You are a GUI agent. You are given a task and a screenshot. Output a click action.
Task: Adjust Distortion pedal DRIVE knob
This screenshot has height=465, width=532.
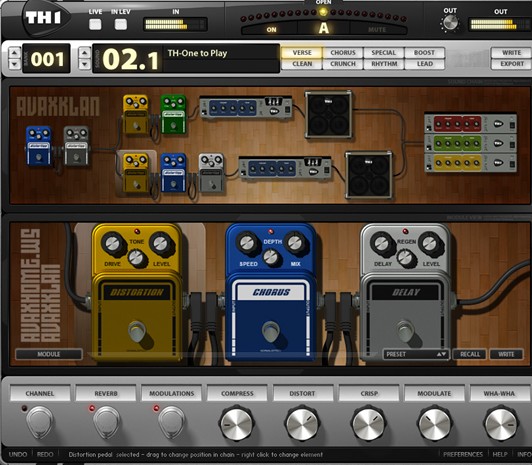(x=112, y=244)
